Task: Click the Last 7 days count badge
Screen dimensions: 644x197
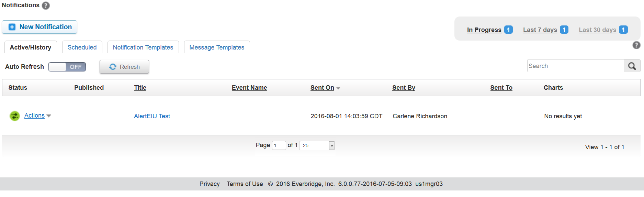Action: [564, 30]
